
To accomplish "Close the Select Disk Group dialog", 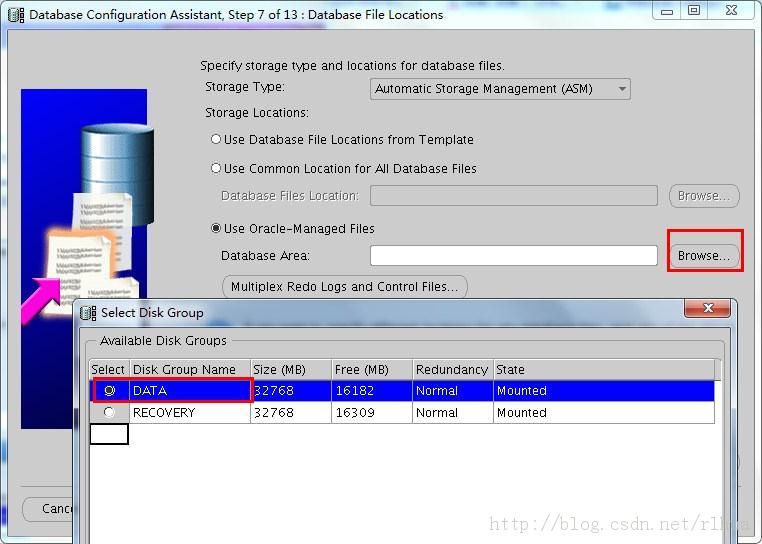I will click(x=708, y=309).
